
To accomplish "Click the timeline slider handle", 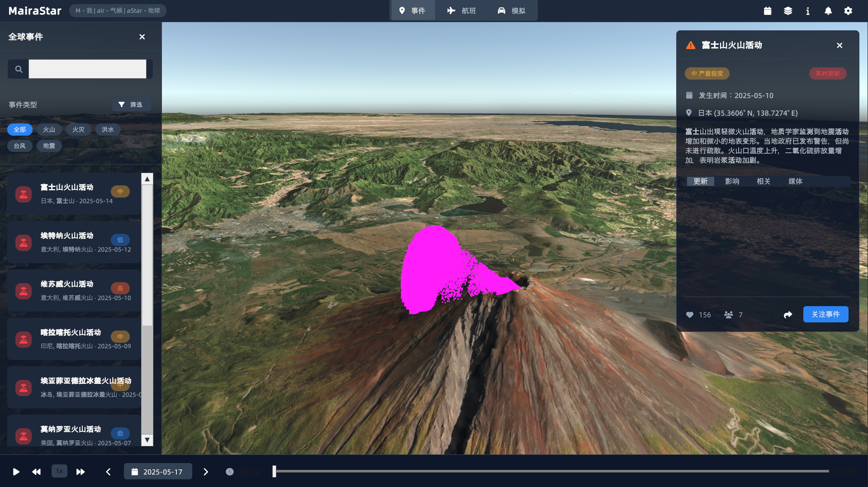I will (274, 471).
